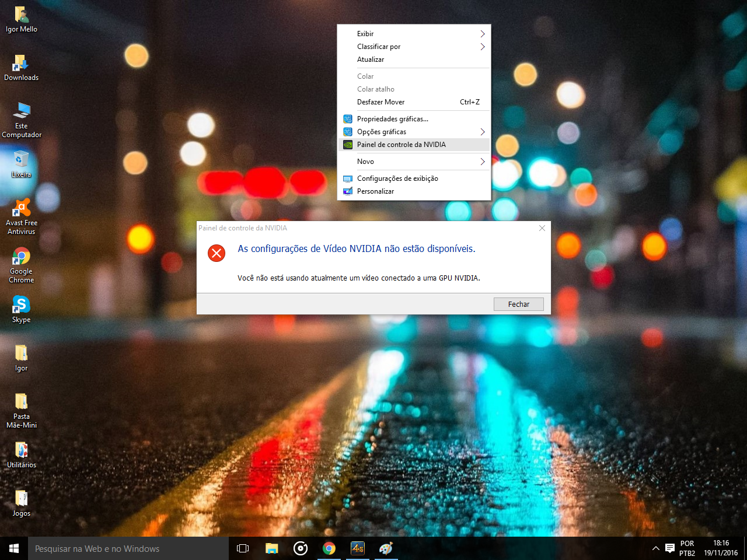Choose Atualizar in the context menu
Image resolution: width=747 pixels, height=560 pixels.
(x=414, y=60)
